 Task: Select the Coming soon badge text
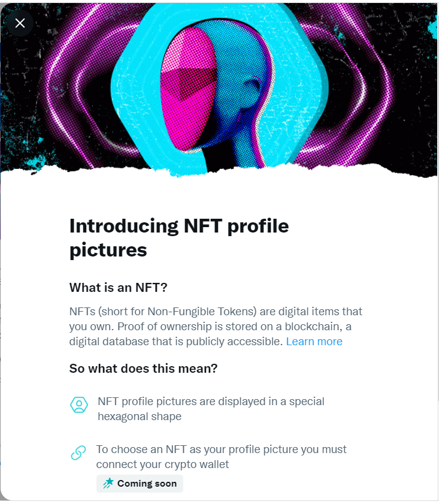pyautogui.click(x=147, y=484)
